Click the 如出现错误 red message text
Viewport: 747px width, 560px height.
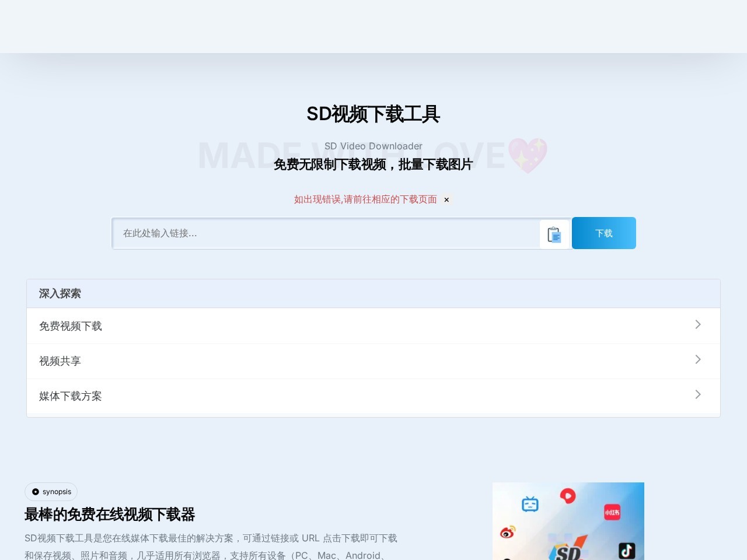click(x=365, y=199)
